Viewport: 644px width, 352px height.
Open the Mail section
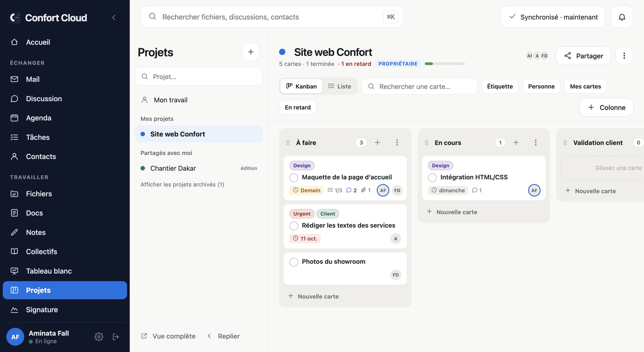click(65, 79)
